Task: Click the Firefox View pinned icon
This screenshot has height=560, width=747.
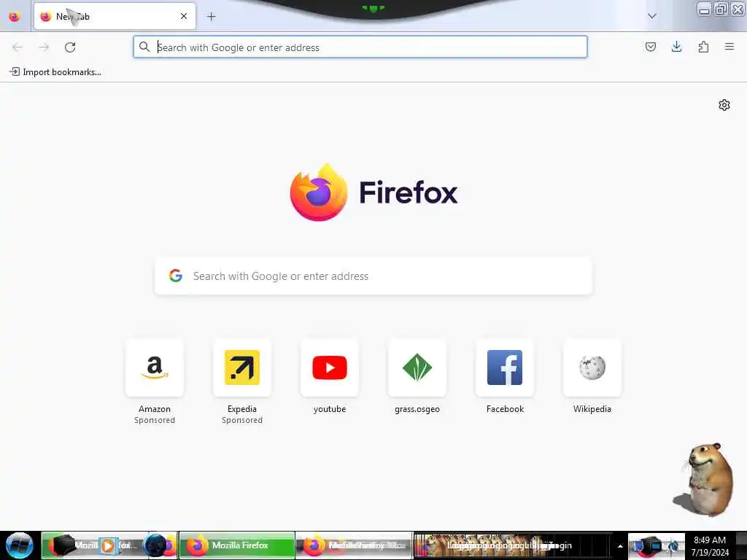Action: coord(15,17)
